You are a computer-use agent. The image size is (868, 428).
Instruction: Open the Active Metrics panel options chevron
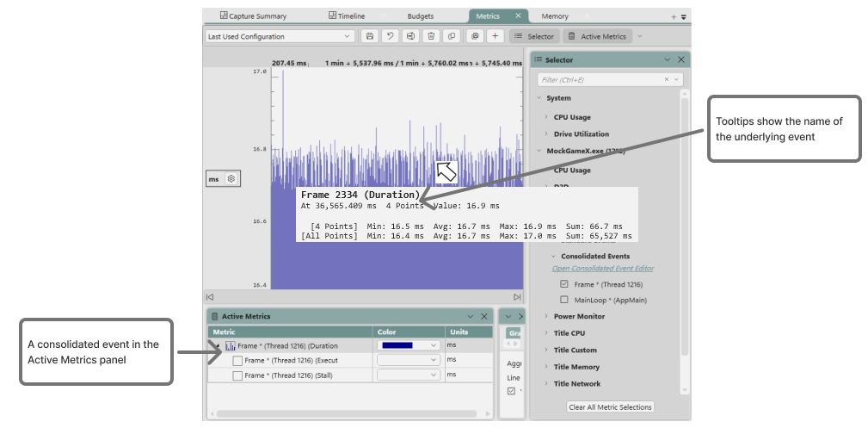[471, 317]
